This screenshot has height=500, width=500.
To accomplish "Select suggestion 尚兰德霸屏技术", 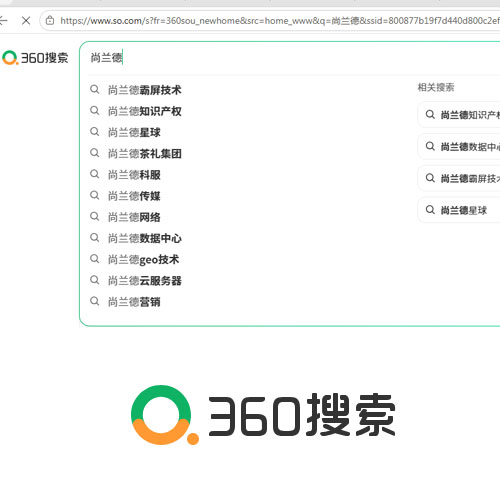I will 145,90.
